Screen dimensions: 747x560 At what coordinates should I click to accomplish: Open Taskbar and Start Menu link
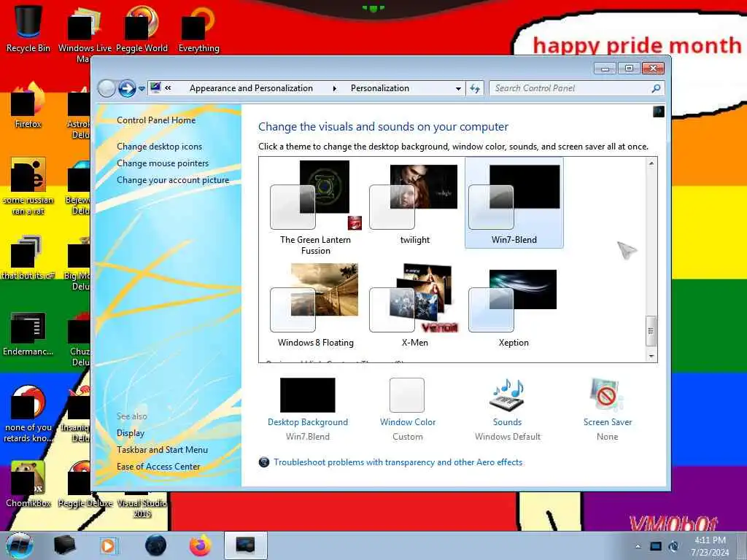(x=162, y=449)
